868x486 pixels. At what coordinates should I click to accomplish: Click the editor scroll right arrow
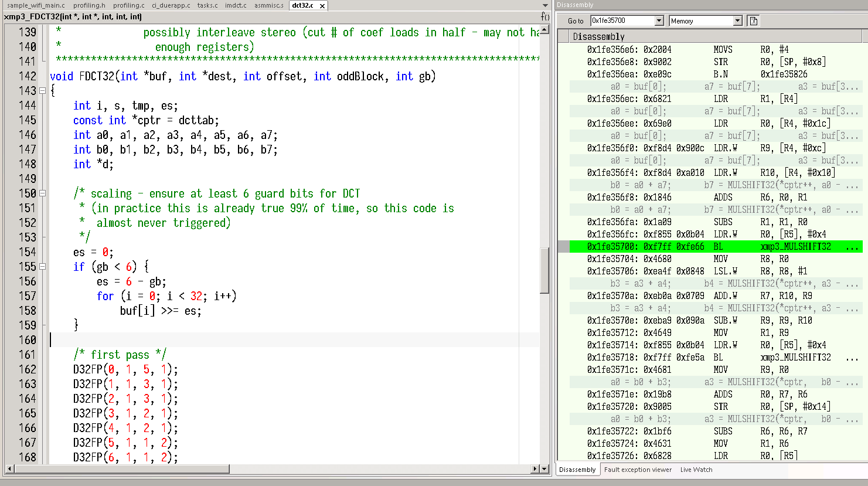tap(535, 469)
